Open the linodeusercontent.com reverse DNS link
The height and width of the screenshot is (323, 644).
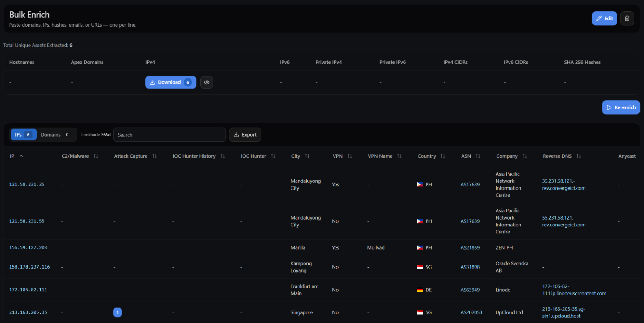[574, 290]
